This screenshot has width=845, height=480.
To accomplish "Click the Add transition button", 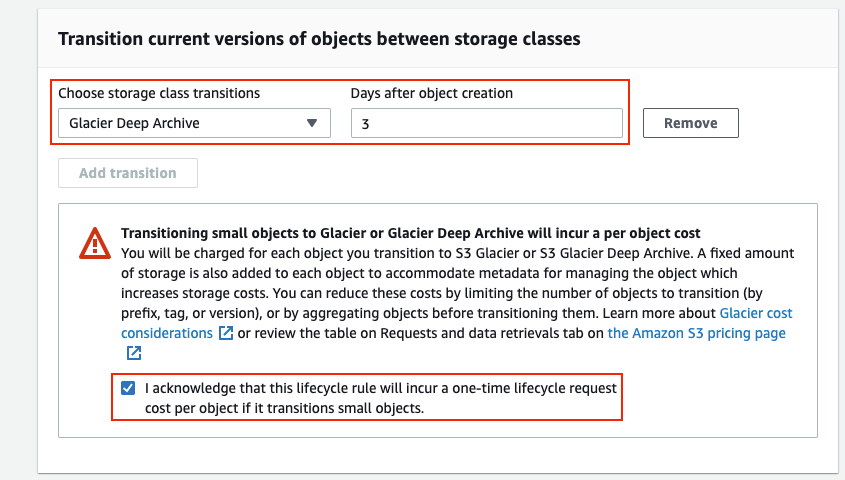I will tap(127, 173).
